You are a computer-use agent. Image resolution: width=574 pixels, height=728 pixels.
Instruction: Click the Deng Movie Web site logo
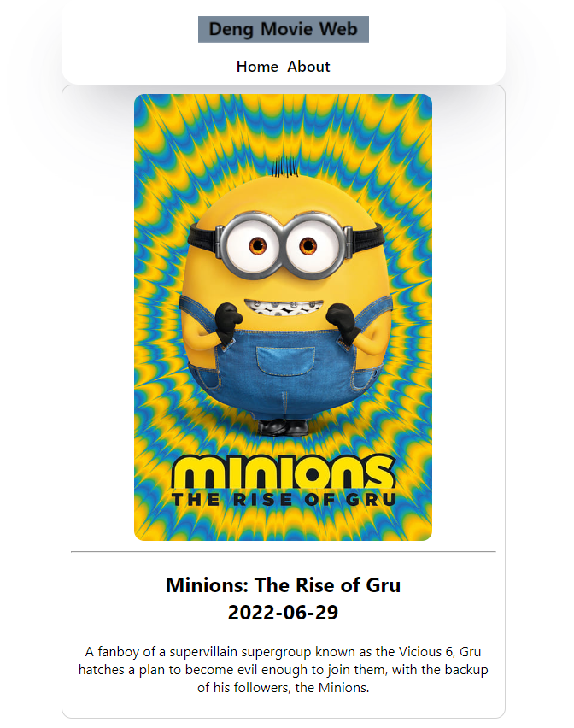pyautogui.click(x=283, y=29)
